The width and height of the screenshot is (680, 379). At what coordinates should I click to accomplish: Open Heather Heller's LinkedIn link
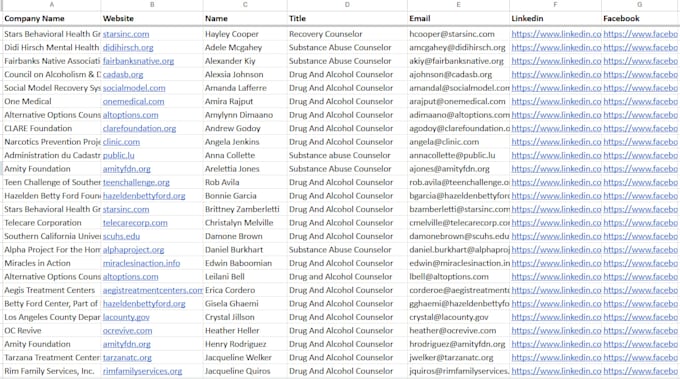(x=556, y=330)
